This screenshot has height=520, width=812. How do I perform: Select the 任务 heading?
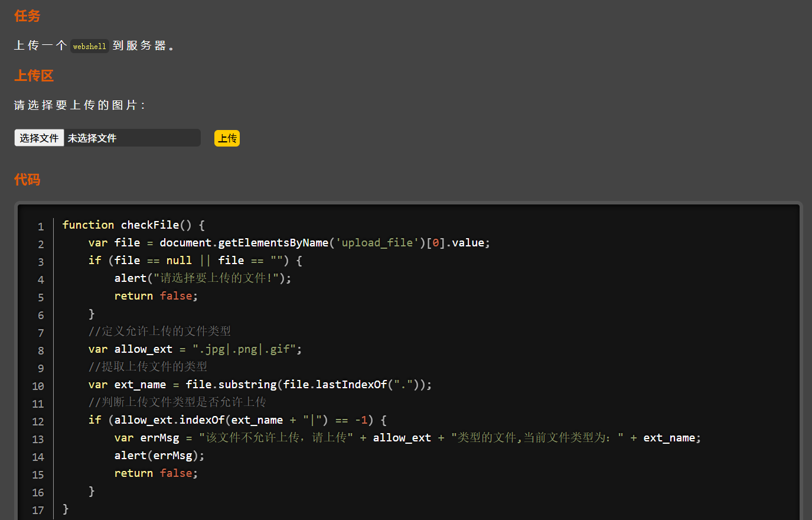(x=27, y=16)
